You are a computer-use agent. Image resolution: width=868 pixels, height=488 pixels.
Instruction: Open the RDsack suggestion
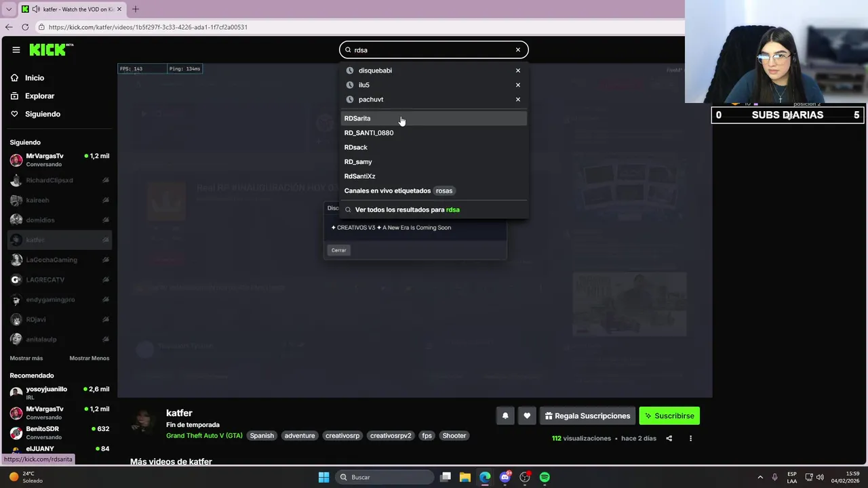tap(433, 147)
